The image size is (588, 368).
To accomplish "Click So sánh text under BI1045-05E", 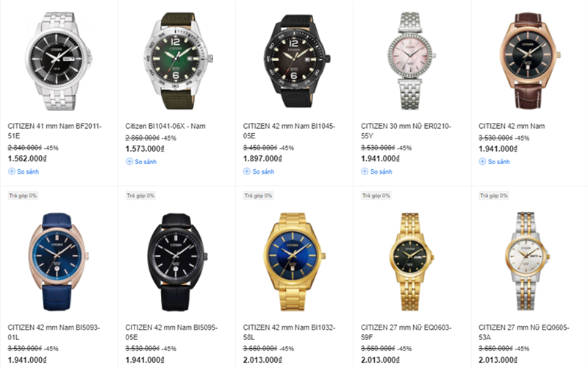I will coord(263,171).
